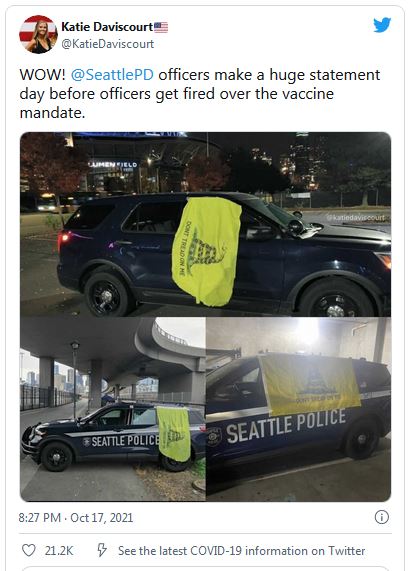Open Katie Daviscourt's profile avatar
This screenshot has width=409, height=571.
click(38, 34)
